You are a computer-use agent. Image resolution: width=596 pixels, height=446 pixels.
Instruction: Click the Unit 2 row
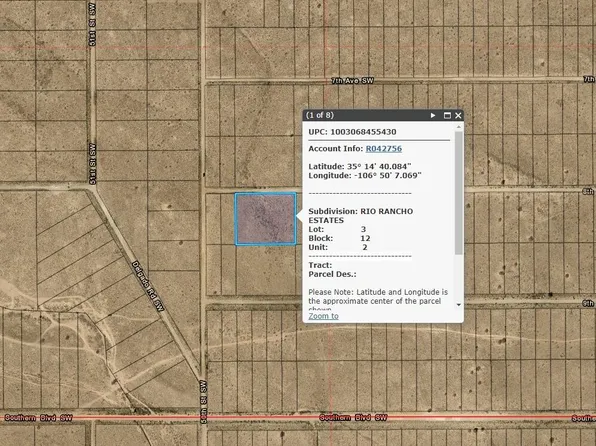[x=338, y=248]
